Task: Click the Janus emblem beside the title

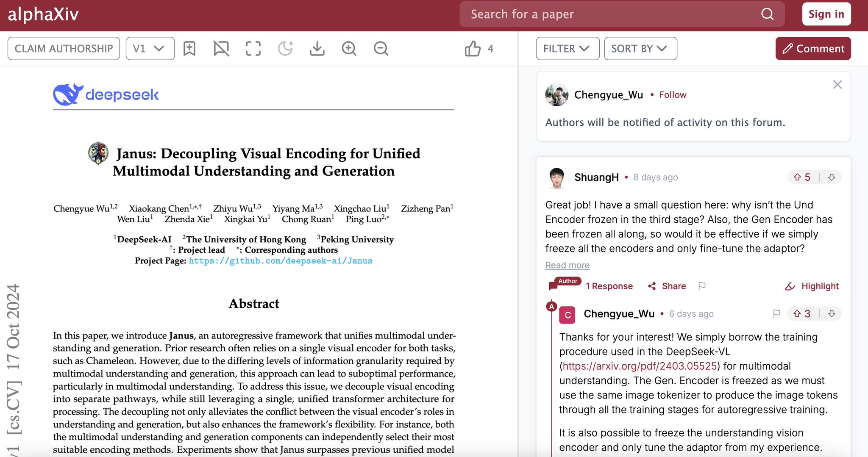Action: click(98, 153)
